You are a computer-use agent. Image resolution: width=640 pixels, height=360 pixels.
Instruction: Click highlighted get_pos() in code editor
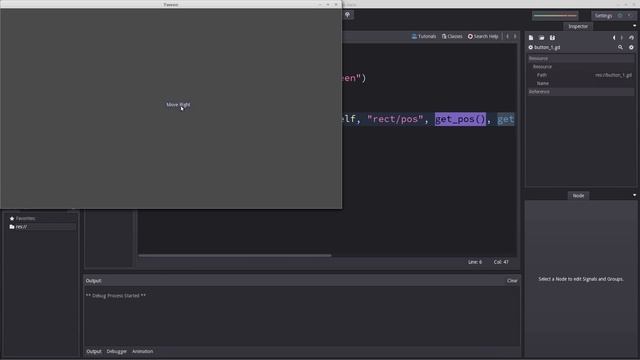[460, 119]
